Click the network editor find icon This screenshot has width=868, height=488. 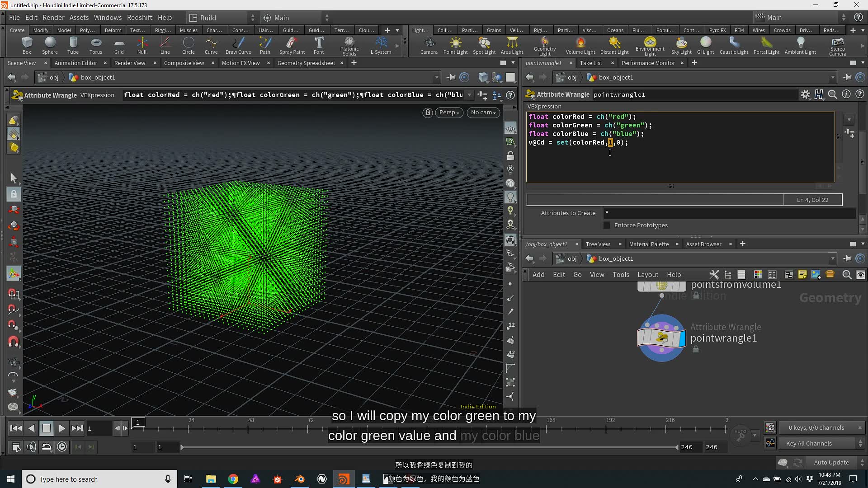(847, 275)
